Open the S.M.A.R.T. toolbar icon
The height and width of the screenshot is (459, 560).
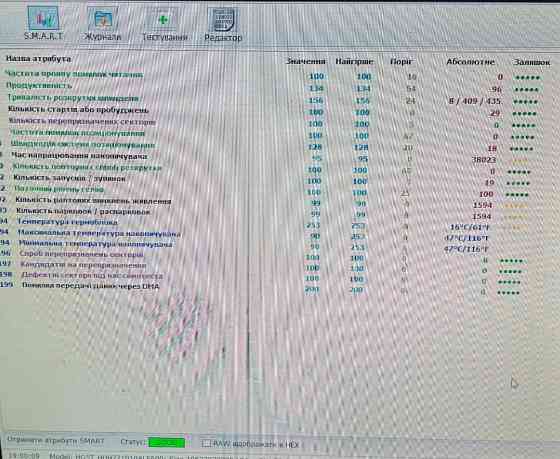click(43, 23)
